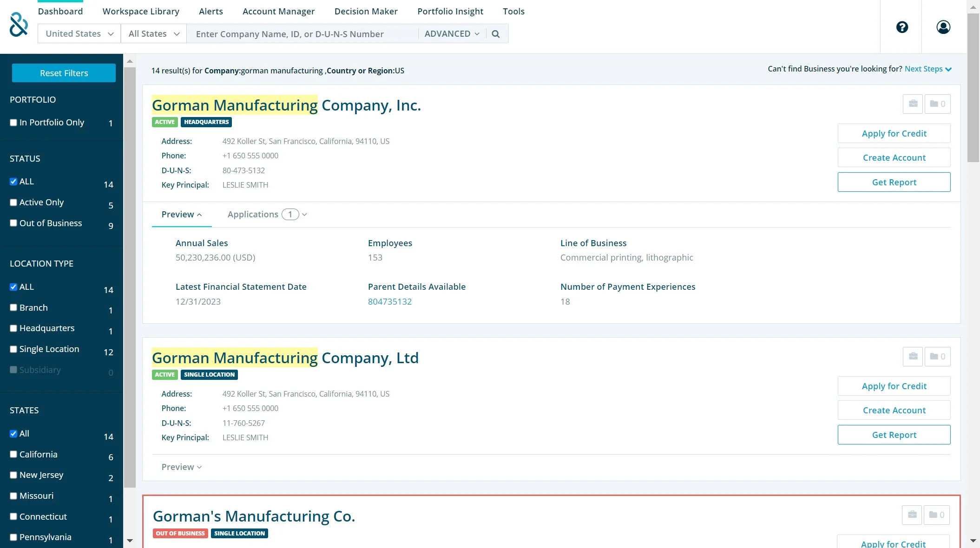Toggle In Portfolio Only checkbox

(x=13, y=123)
